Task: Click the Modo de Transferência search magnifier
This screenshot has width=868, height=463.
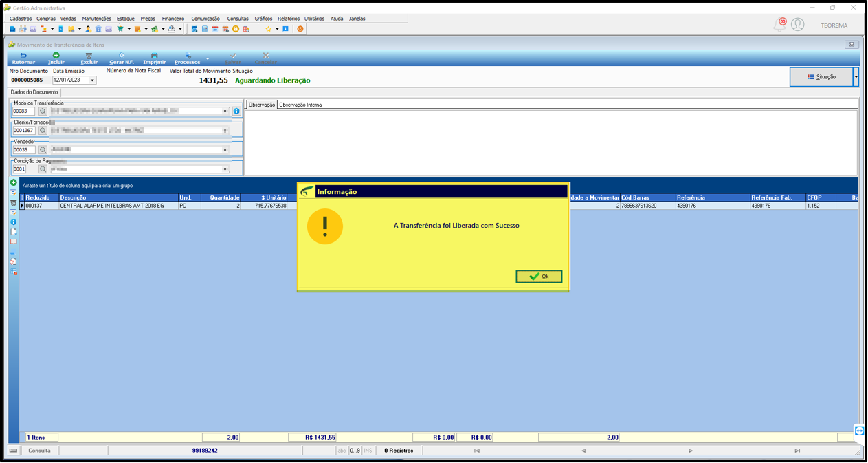Action: pyautogui.click(x=43, y=111)
